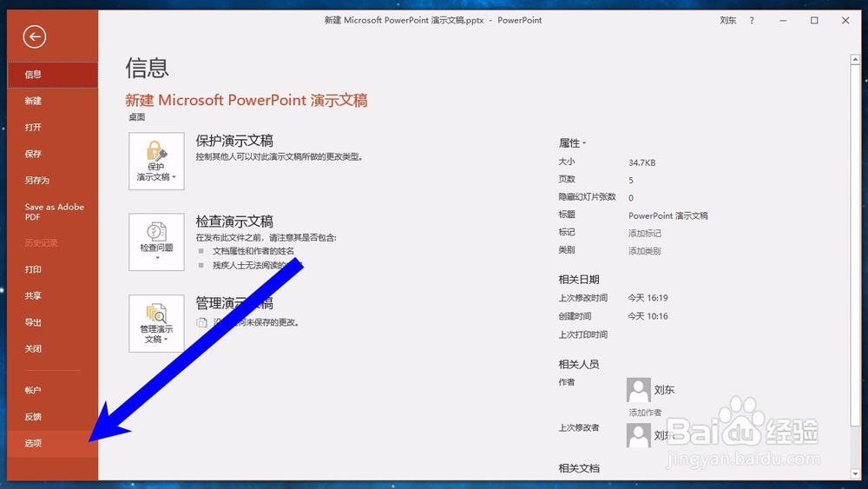The image size is (868, 489).
Task: Edit the title value PowerPoint 演示文稿
Action: 668,215
